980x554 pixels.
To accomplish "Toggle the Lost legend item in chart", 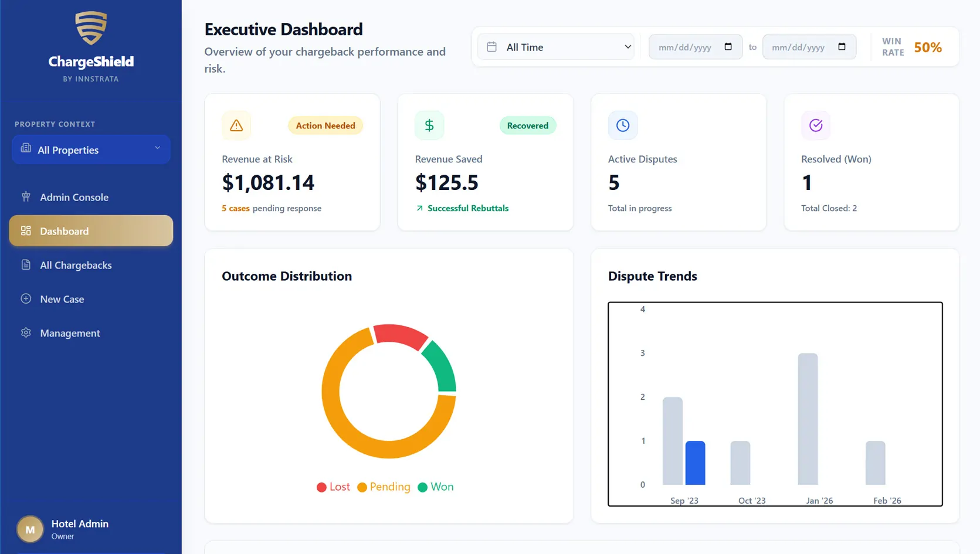I will pyautogui.click(x=333, y=487).
